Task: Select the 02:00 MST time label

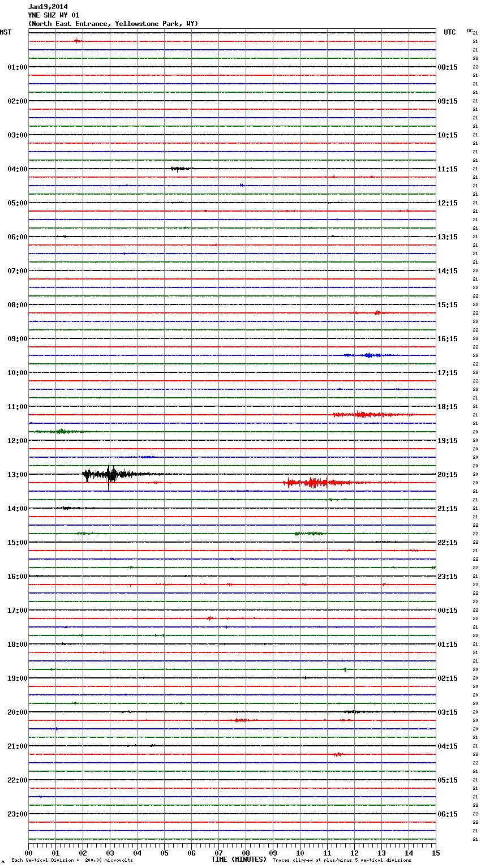Action: [18, 101]
